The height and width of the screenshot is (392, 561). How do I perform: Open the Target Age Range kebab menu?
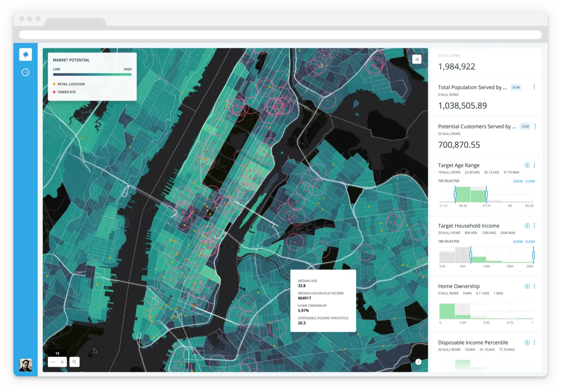tap(534, 165)
